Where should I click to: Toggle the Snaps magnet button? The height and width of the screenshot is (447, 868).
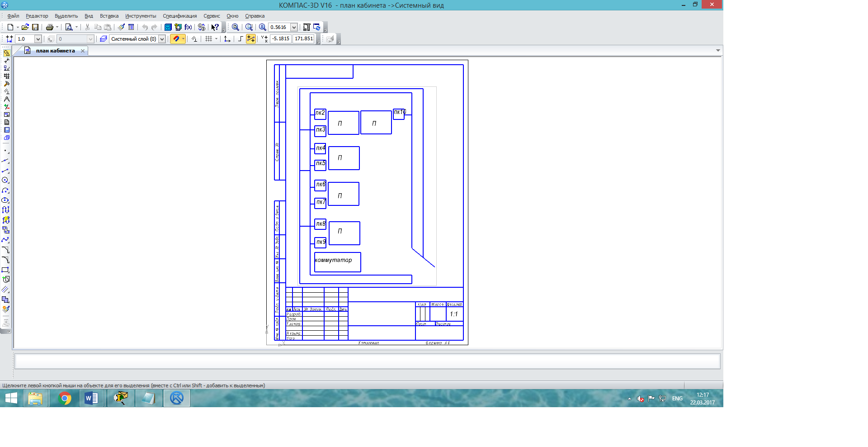[176, 39]
